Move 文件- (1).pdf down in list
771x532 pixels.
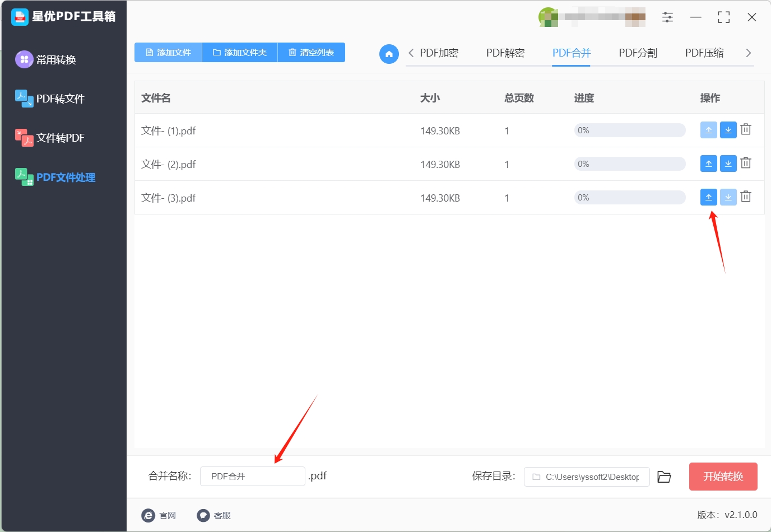click(728, 130)
